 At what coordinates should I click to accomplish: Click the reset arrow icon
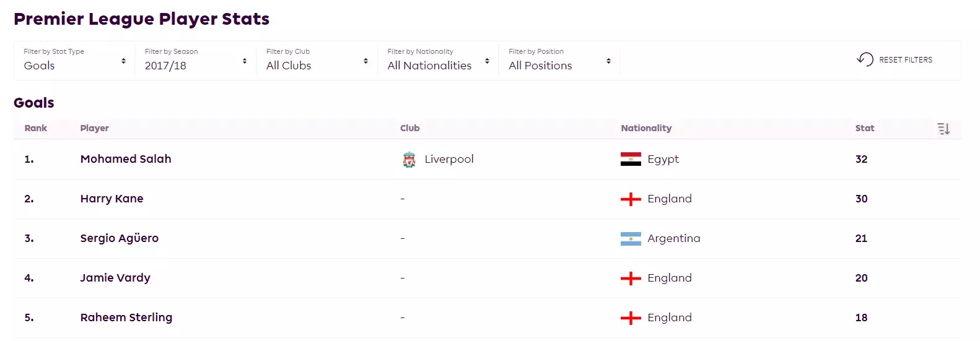coord(865,59)
